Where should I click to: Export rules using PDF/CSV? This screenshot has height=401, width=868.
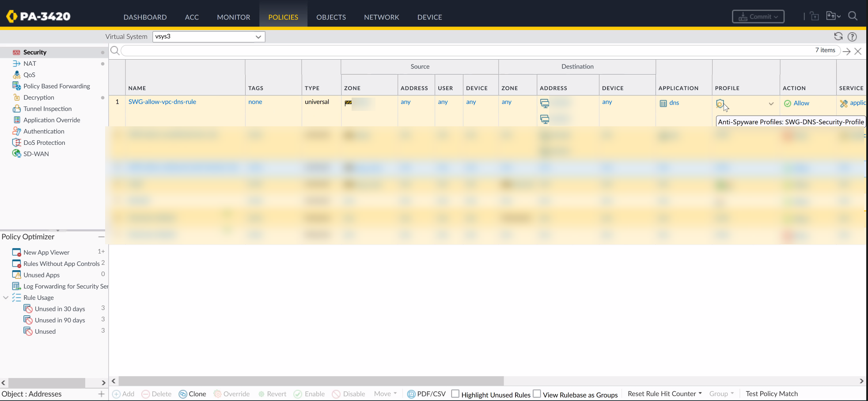pos(426,394)
